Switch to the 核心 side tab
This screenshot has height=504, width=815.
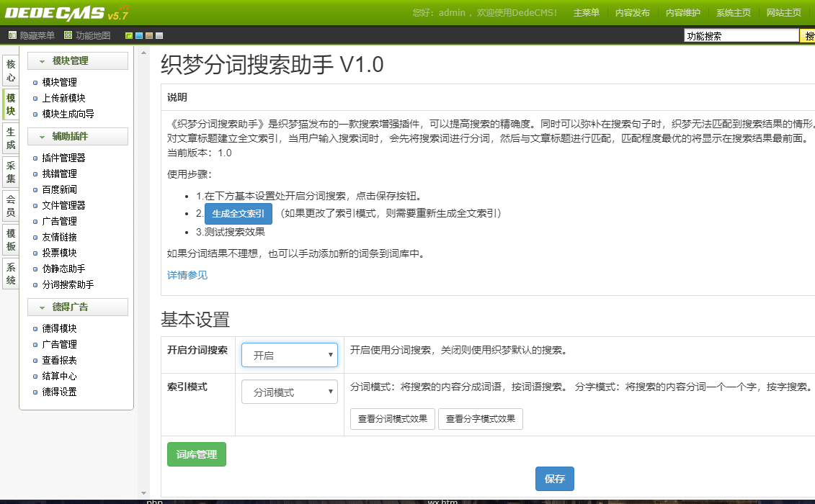tap(11, 71)
